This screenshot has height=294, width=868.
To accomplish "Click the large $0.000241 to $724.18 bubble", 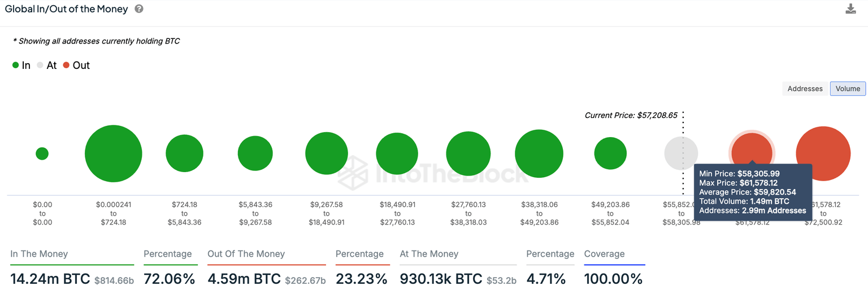I will tap(113, 153).
